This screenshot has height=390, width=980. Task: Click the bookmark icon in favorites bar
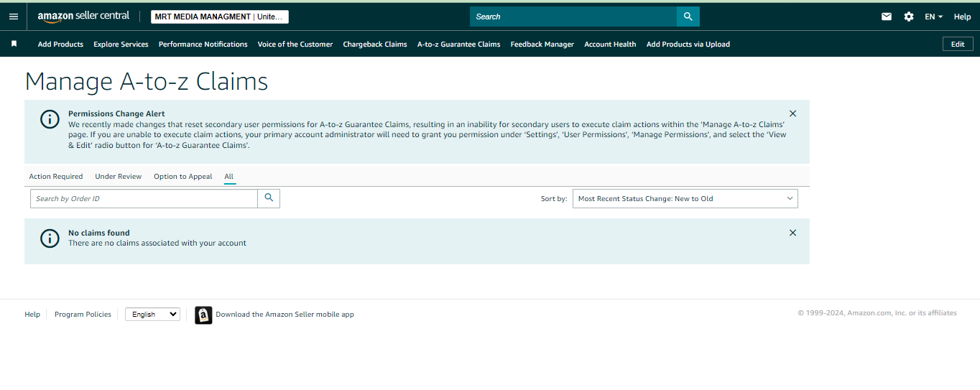point(14,44)
